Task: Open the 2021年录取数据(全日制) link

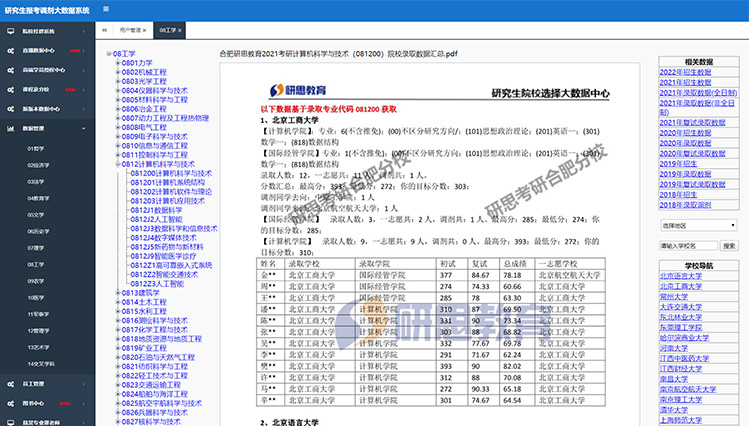Action: tap(698, 93)
